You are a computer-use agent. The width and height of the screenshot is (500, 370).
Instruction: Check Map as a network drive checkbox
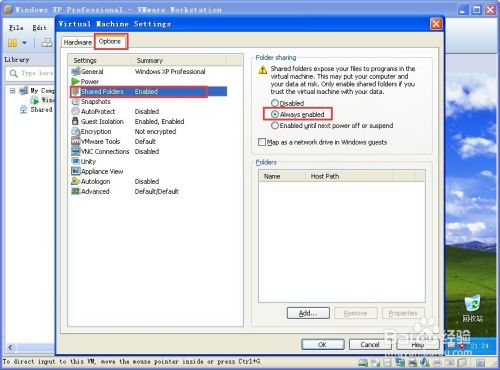262,142
